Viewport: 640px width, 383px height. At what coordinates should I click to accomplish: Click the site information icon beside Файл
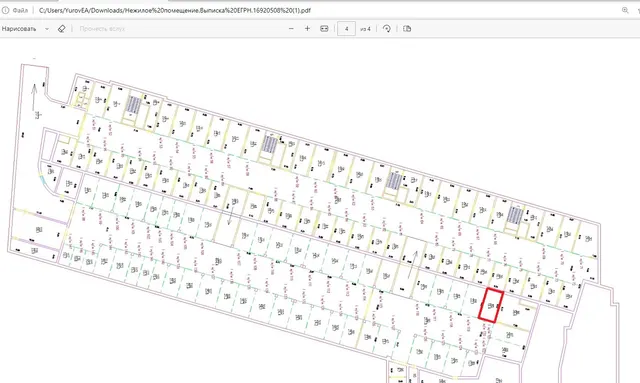pyautogui.click(x=5, y=10)
